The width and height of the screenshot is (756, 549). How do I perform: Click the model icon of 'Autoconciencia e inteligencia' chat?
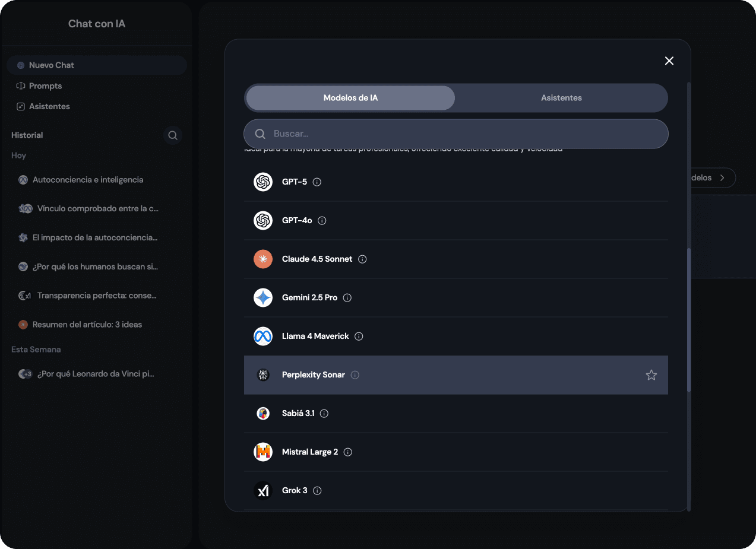(x=23, y=180)
